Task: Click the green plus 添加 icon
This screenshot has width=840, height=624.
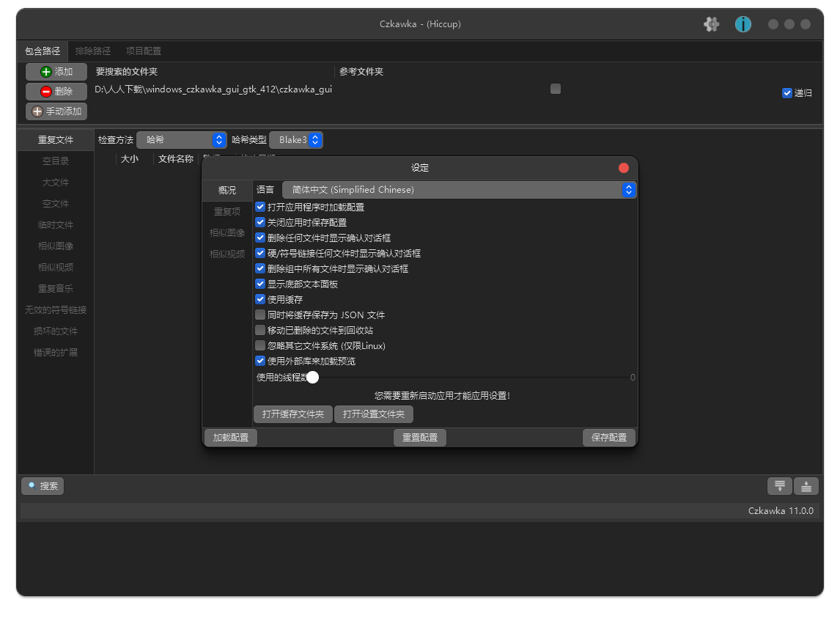Action: (x=46, y=72)
